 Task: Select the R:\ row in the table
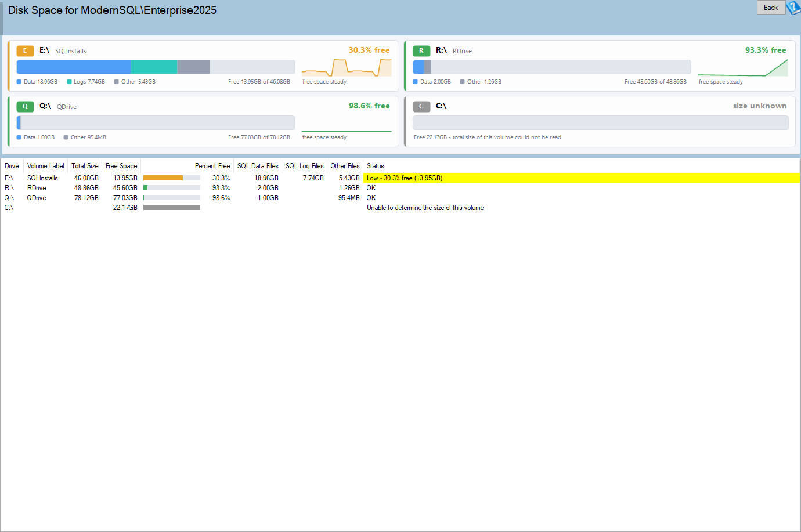pyautogui.click(x=400, y=188)
